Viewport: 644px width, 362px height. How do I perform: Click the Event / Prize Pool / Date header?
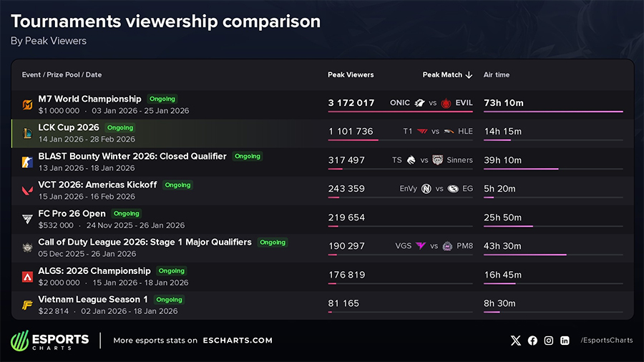point(62,75)
